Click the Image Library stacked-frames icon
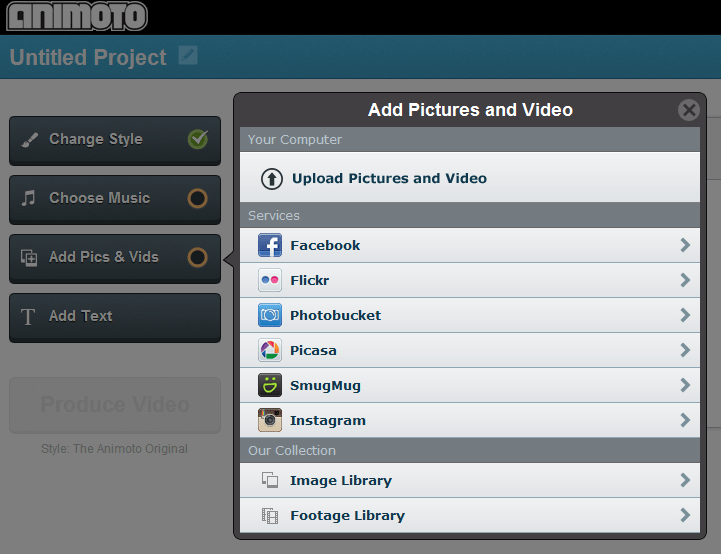 [x=270, y=480]
